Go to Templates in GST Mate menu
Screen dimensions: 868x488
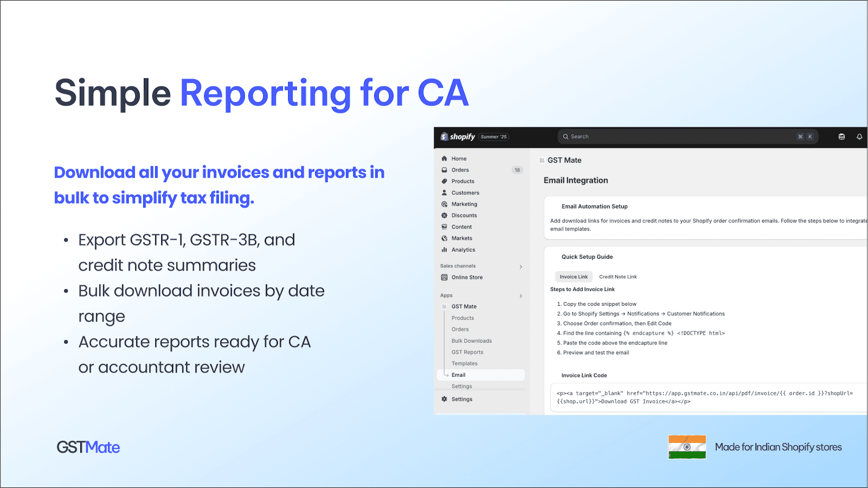coord(464,364)
